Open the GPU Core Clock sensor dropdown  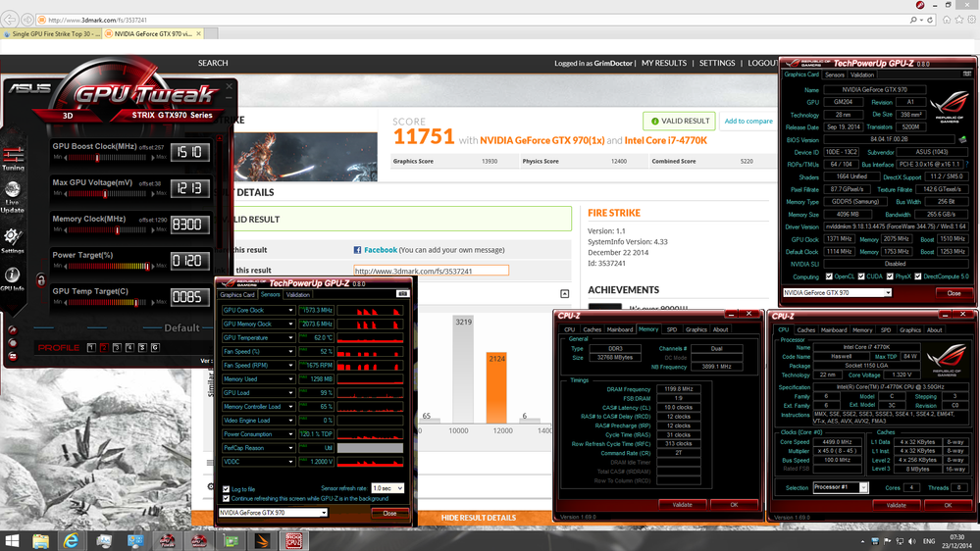(x=290, y=310)
